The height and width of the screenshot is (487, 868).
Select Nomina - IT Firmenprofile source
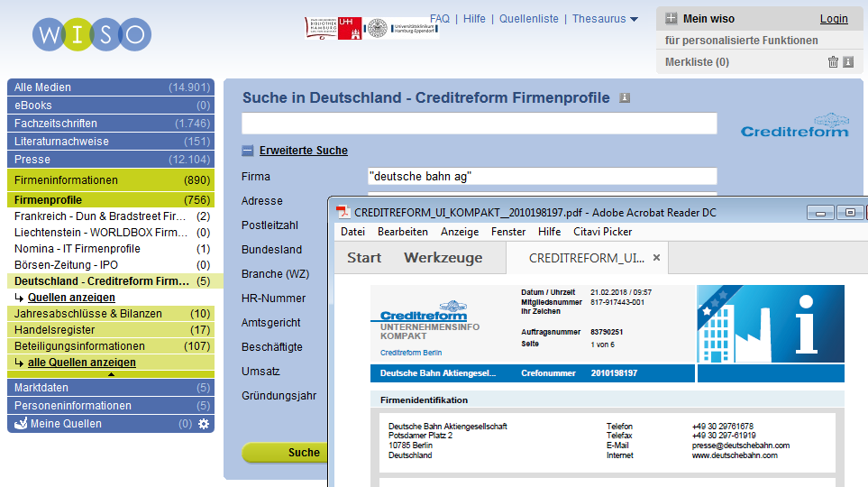click(x=111, y=249)
